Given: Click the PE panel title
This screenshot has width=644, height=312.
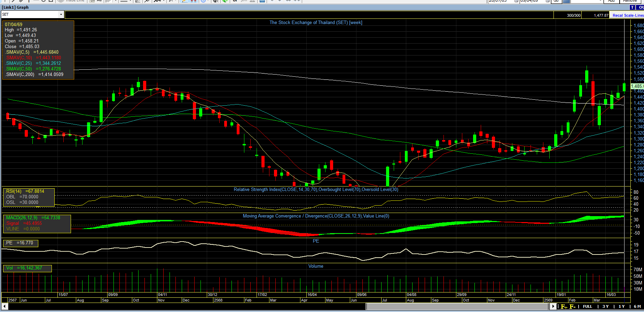Looking at the screenshot, I should pyautogui.click(x=316, y=241).
